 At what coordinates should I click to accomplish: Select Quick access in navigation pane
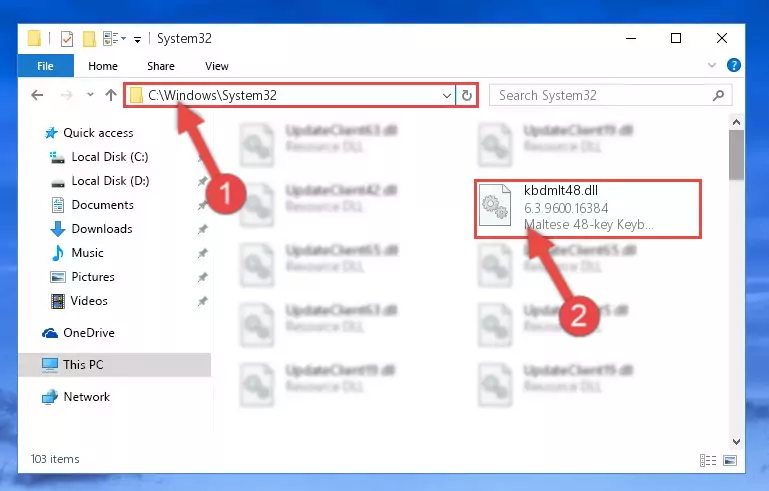point(98,133)
